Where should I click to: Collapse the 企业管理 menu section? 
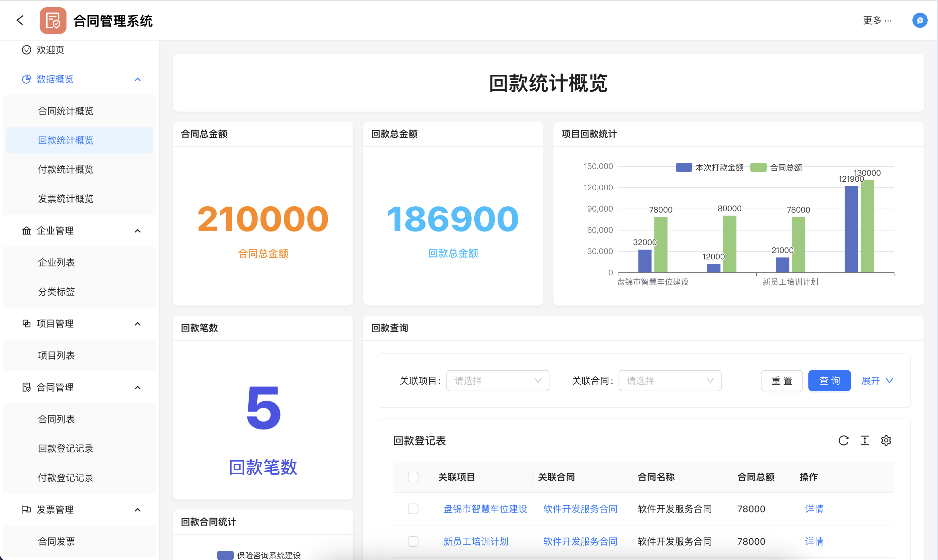(138, 231)
